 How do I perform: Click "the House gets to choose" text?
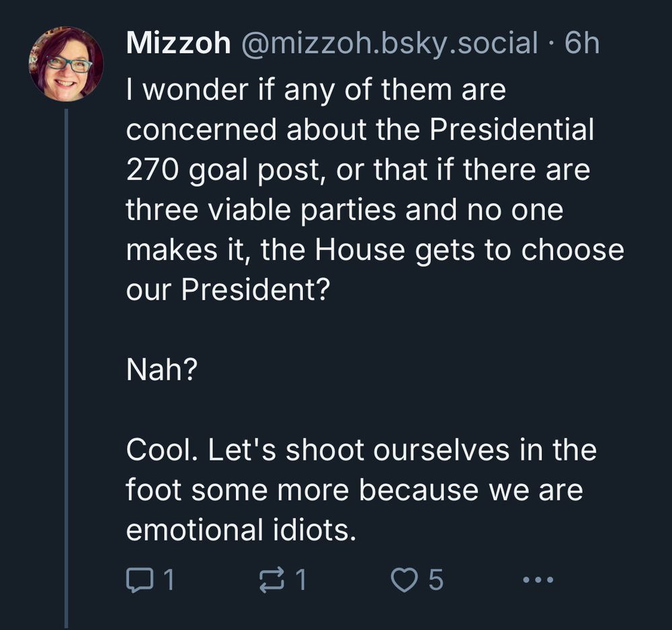(442, 249)
